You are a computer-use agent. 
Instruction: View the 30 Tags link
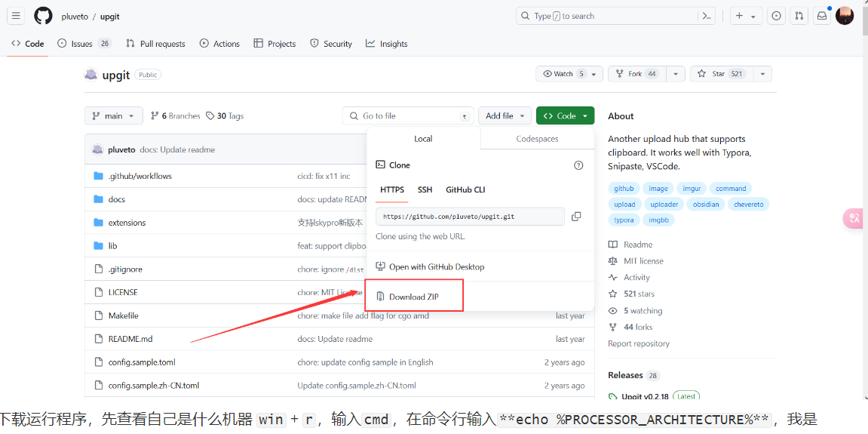(x=225, y=115)
